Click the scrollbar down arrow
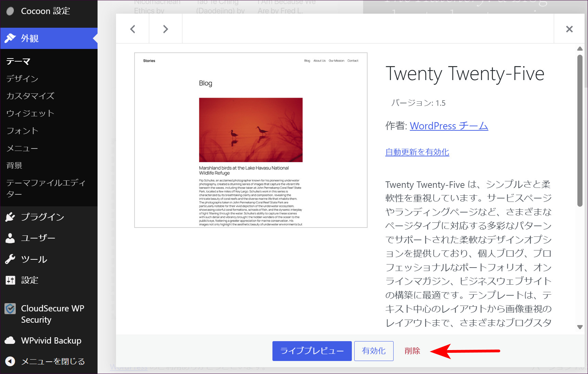 point(580,327)
